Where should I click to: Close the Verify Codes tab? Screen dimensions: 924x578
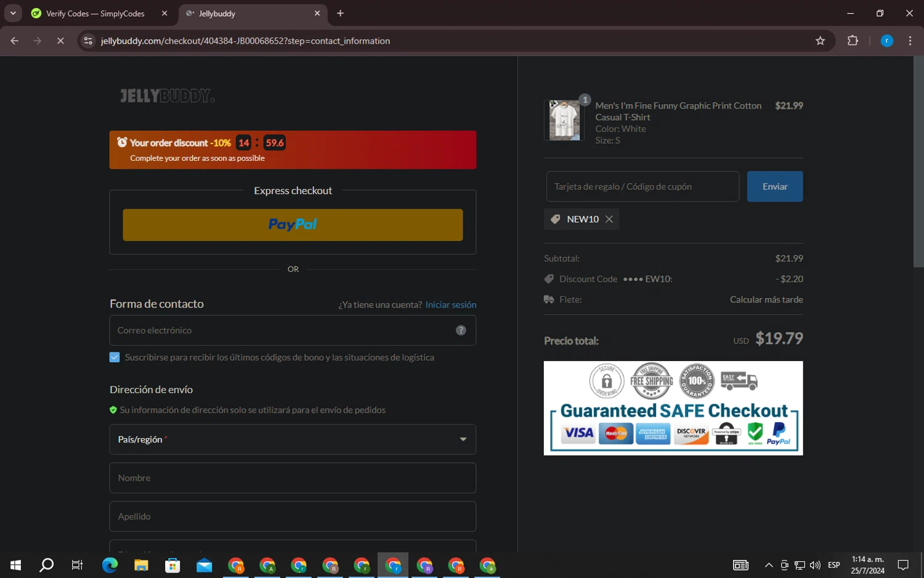164,14
